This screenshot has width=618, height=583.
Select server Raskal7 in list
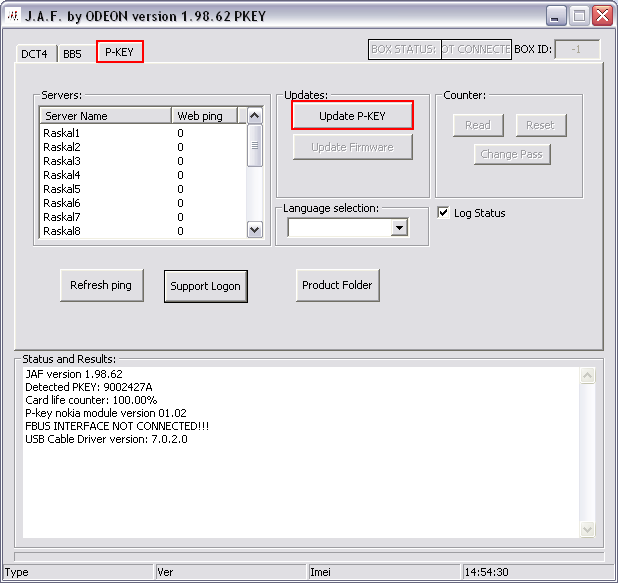[143, 217]
